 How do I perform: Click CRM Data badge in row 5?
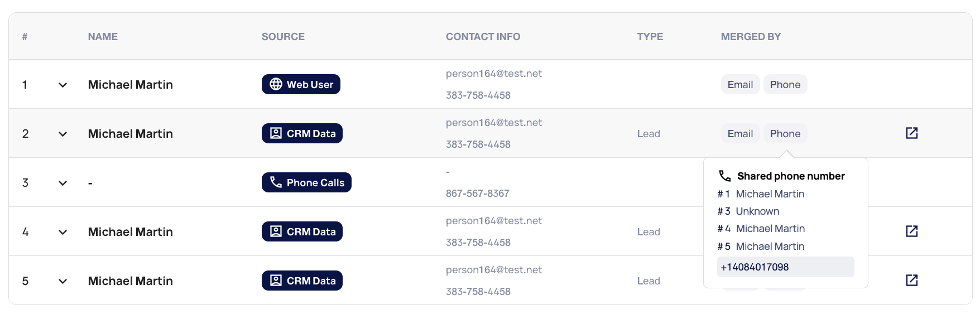pyautogui.click(x=302, y=281)
